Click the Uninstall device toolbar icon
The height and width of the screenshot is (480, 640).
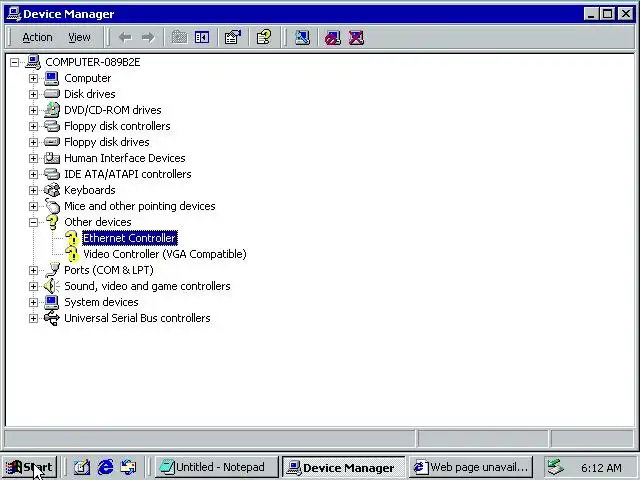point(356,38)
